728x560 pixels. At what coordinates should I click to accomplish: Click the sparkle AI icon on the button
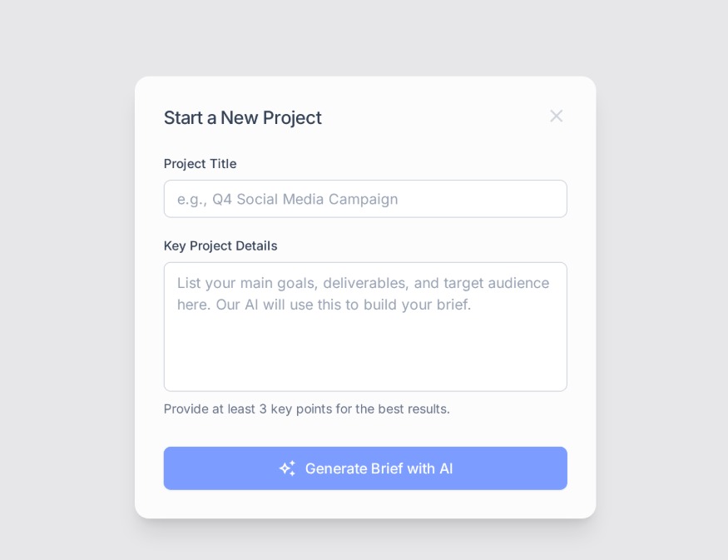coord(287,468)
